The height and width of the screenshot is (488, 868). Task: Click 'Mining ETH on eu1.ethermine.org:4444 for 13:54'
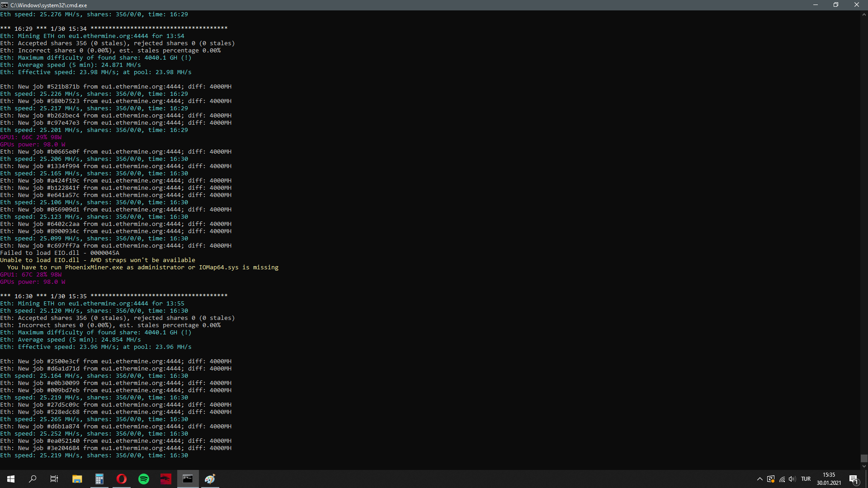point(92,36)
